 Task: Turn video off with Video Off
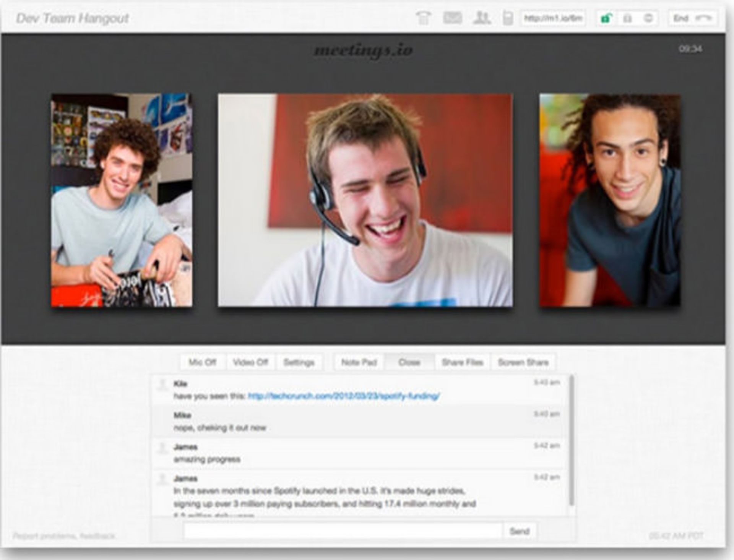coord(250,362)
